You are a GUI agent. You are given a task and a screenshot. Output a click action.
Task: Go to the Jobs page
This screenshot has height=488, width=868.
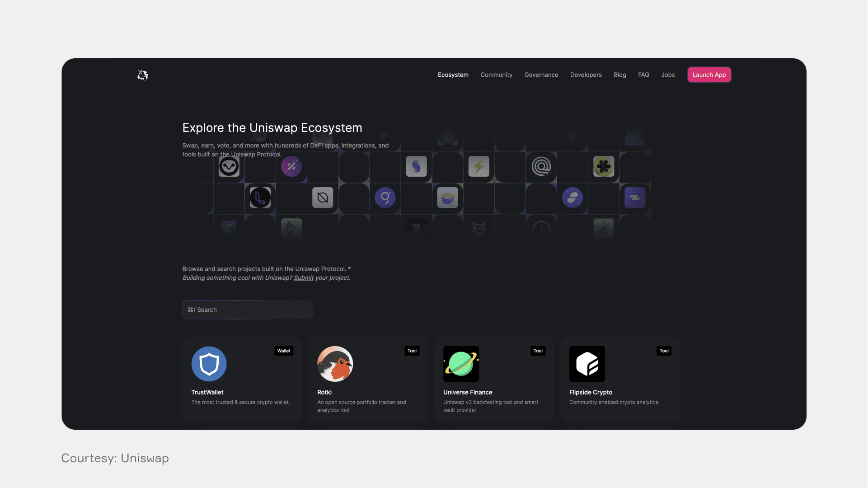point(668,75)
